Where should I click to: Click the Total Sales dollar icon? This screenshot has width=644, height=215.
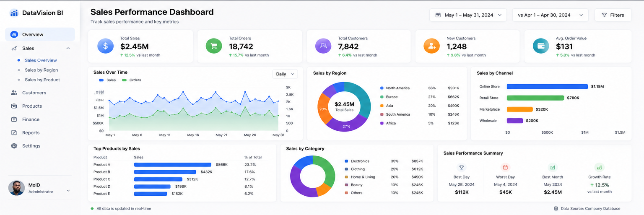[x=105, y=46]
